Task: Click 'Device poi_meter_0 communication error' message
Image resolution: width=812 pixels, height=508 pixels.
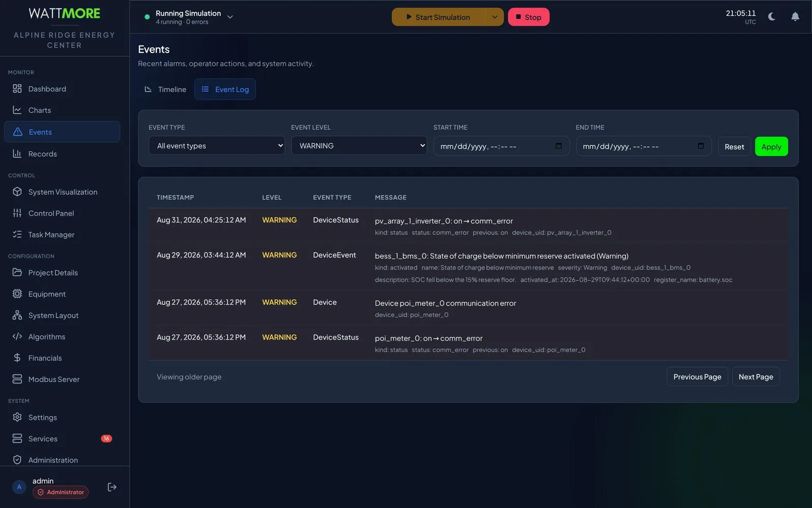Action: 445,303
